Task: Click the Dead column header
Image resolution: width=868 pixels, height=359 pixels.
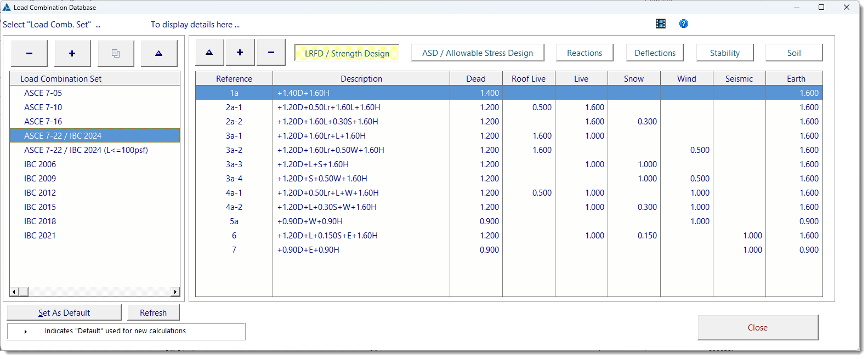Action: tap(476, 78)
